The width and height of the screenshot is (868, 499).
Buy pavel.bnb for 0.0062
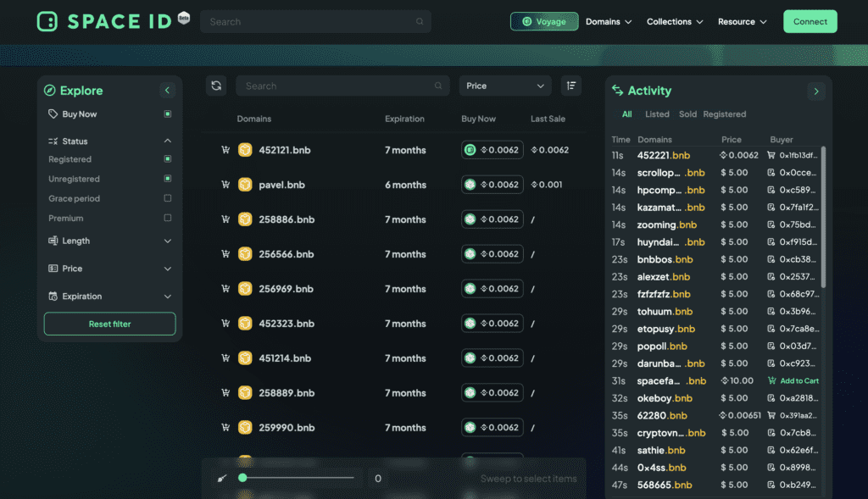click(x=492, y=185)
